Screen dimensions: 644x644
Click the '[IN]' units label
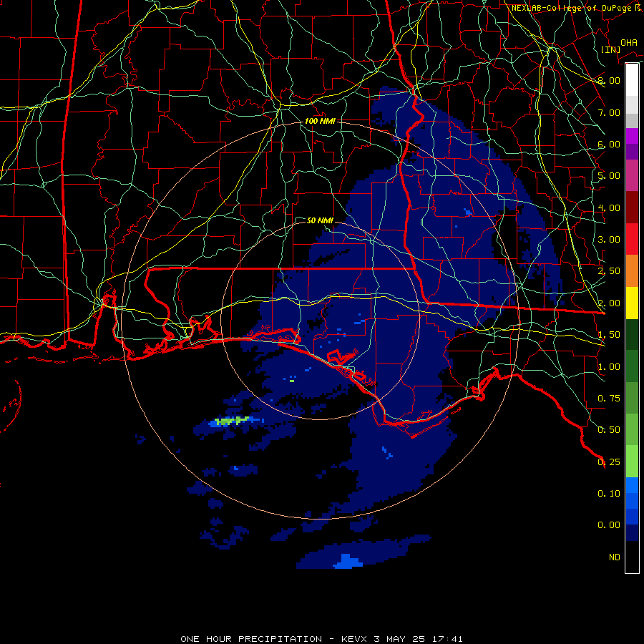[x=610, y=49]
